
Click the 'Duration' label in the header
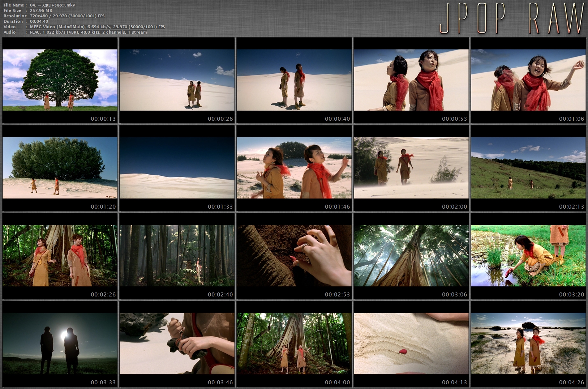click(x=13, y=21)
